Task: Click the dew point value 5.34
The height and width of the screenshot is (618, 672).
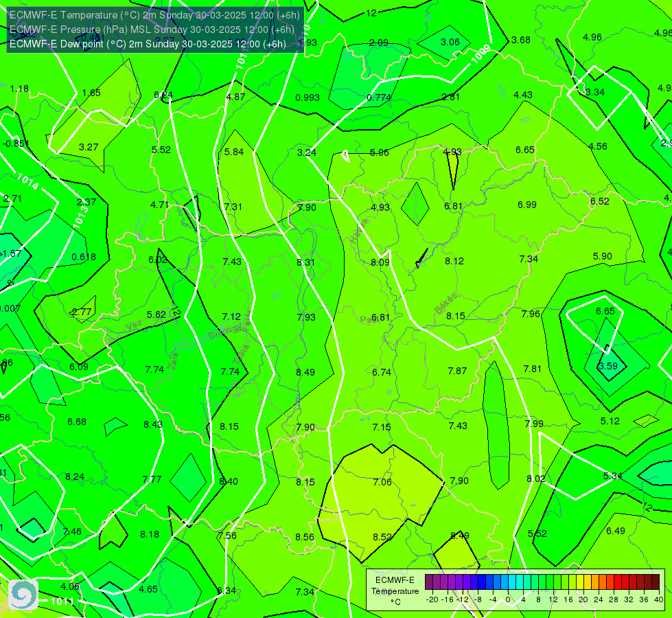Action: (x=613, y=476)
